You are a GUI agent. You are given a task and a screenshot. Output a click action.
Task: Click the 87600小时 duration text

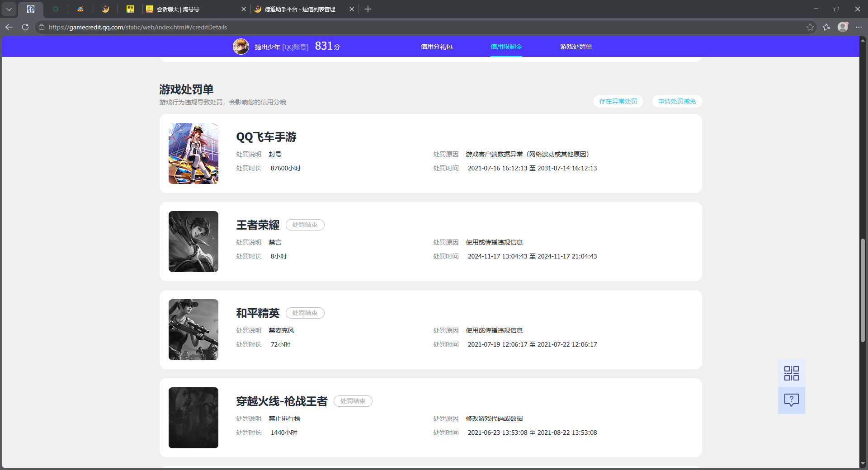tap(286, 168)
